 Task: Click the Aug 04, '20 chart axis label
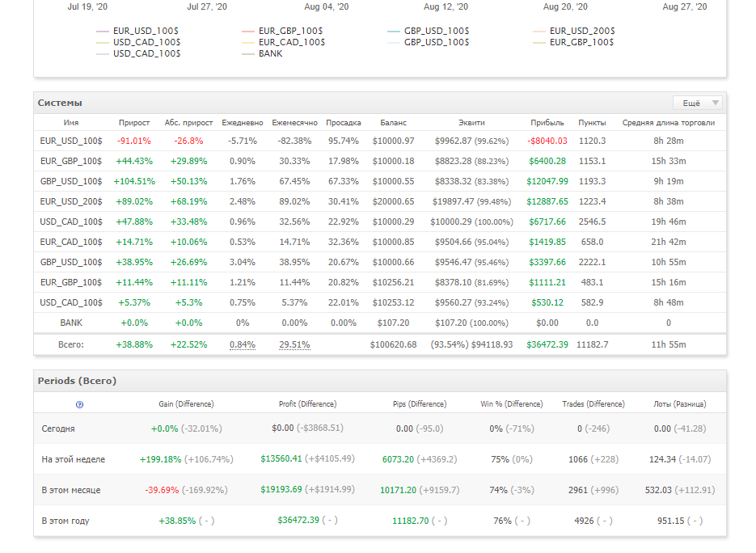[x=327, y=6]
